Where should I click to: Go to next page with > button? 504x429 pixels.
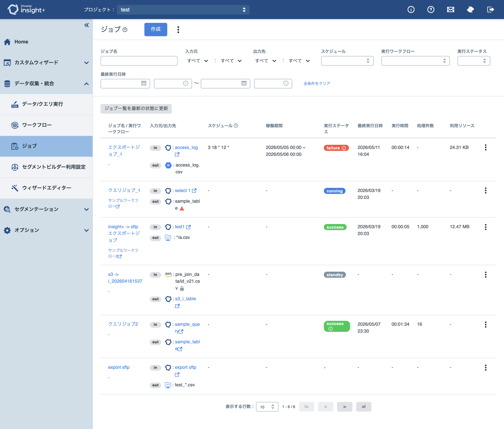345,407
